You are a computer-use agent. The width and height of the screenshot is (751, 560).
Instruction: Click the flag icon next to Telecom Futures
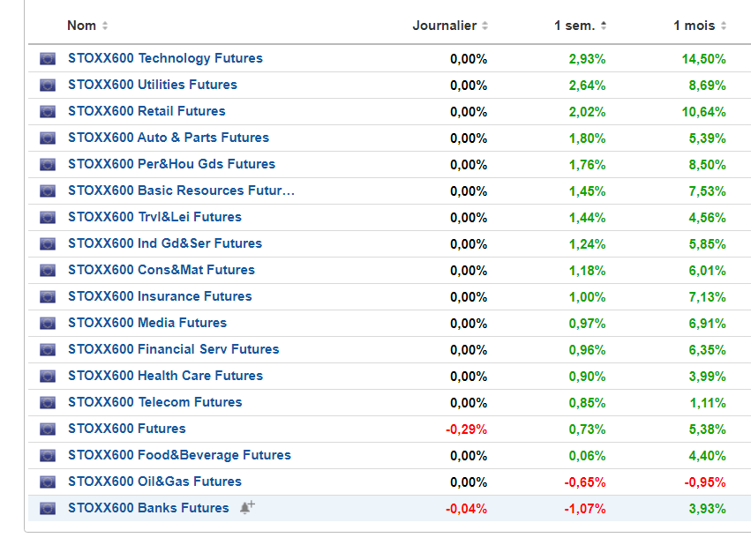point(48,403)
